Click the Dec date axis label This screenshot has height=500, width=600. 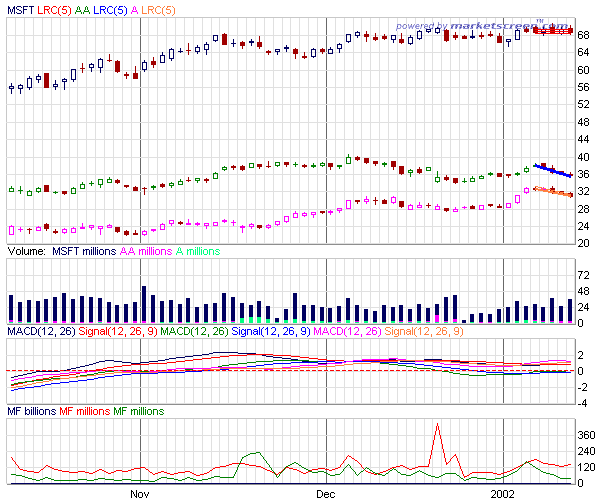click(x=326, y=494)
